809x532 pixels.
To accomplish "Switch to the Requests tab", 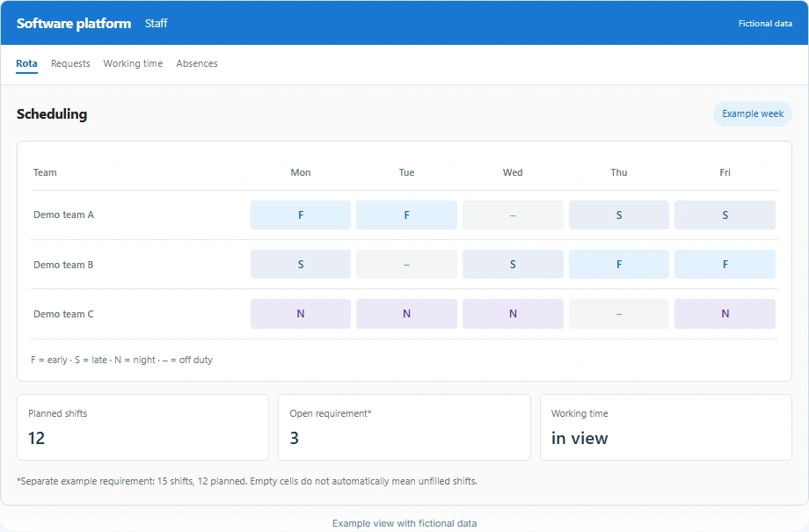I will pos(70,63).
